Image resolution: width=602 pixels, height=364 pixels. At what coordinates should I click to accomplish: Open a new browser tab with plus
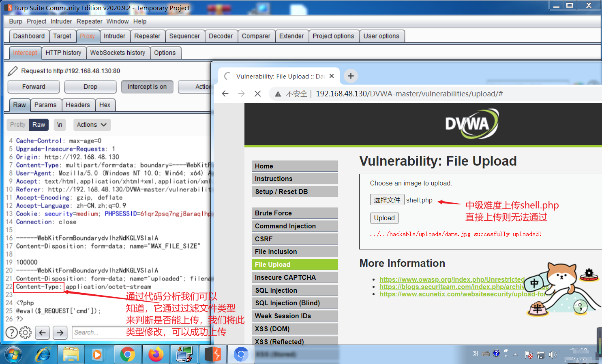click(351, 76)
